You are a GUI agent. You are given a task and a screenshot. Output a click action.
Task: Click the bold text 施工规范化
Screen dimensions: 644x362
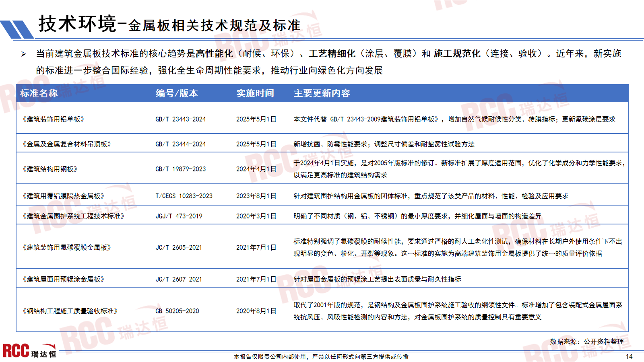pos(457,53)
